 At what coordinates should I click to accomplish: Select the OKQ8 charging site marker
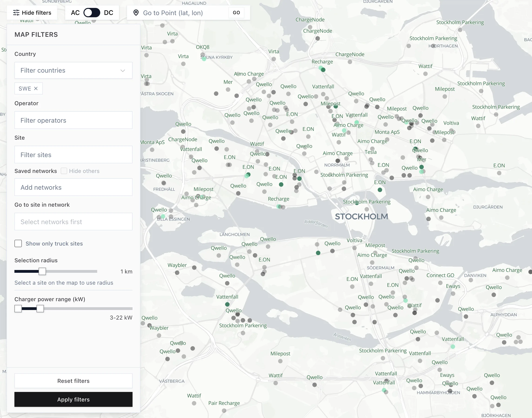click(203, 54)
